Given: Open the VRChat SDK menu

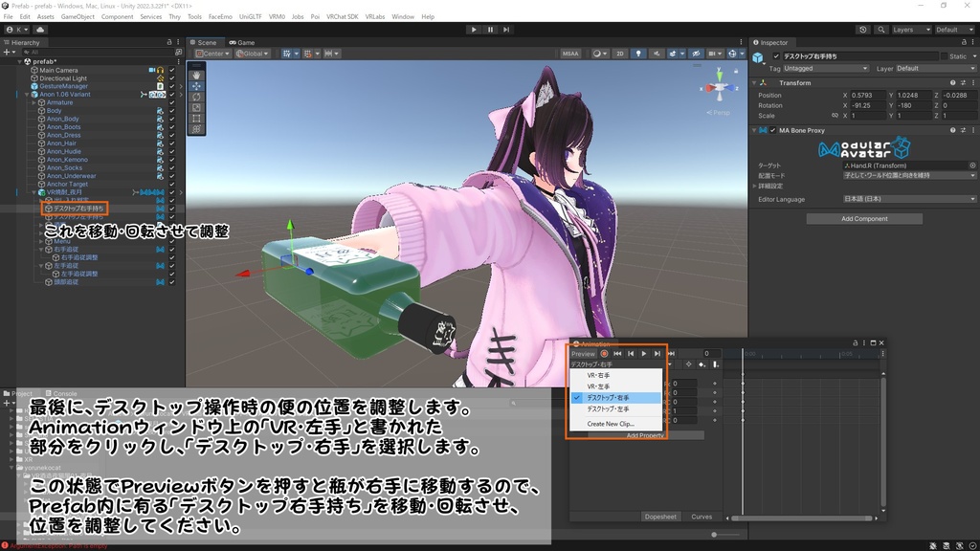Looking at the screenshot, I should point(342,17).
